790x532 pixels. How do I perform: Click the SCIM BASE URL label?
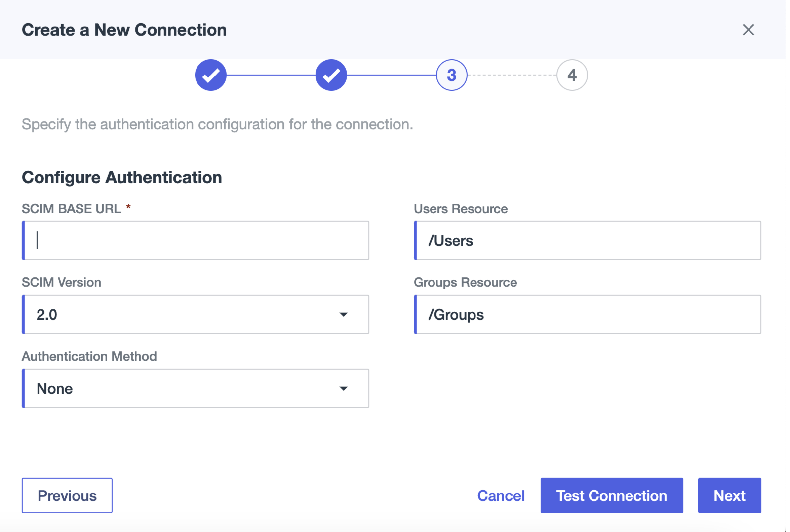point(71,209)
